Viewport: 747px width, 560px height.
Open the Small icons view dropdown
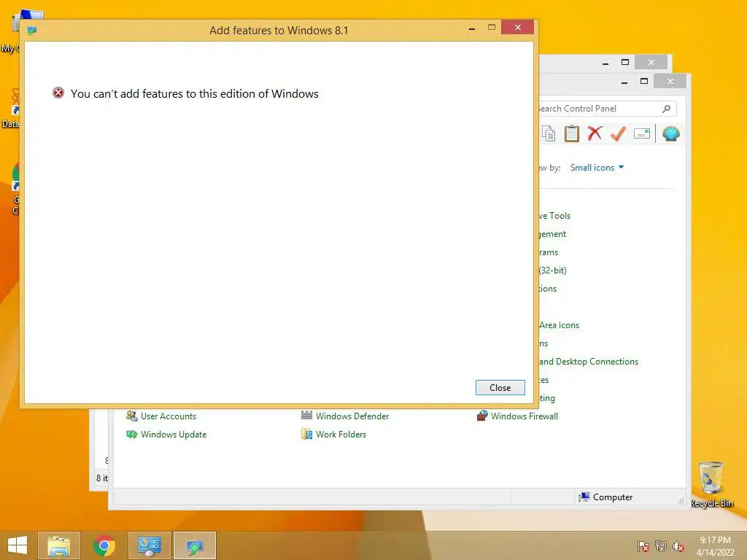[x=597, y=168]
